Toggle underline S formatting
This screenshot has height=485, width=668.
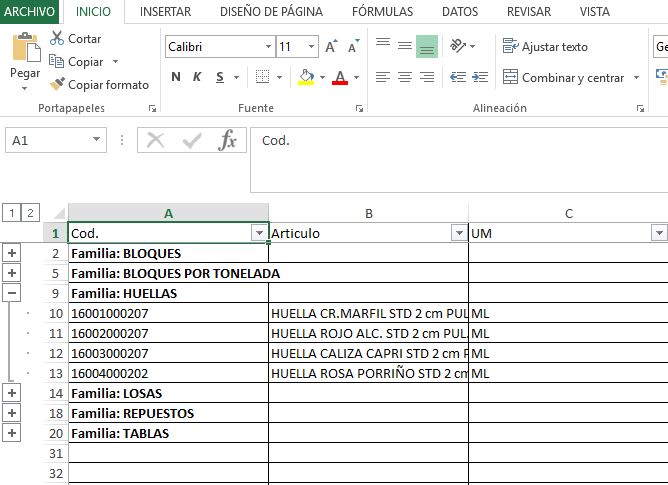point(220,77)
